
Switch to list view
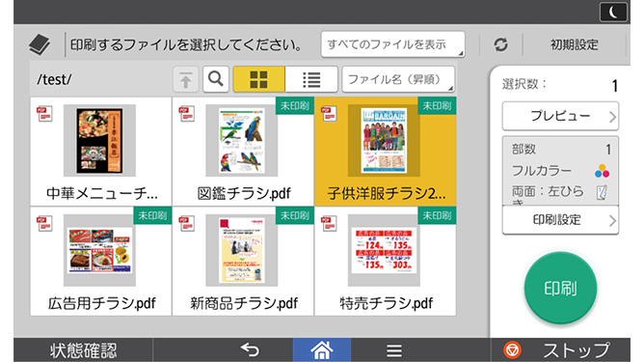[x=311, y=79]
